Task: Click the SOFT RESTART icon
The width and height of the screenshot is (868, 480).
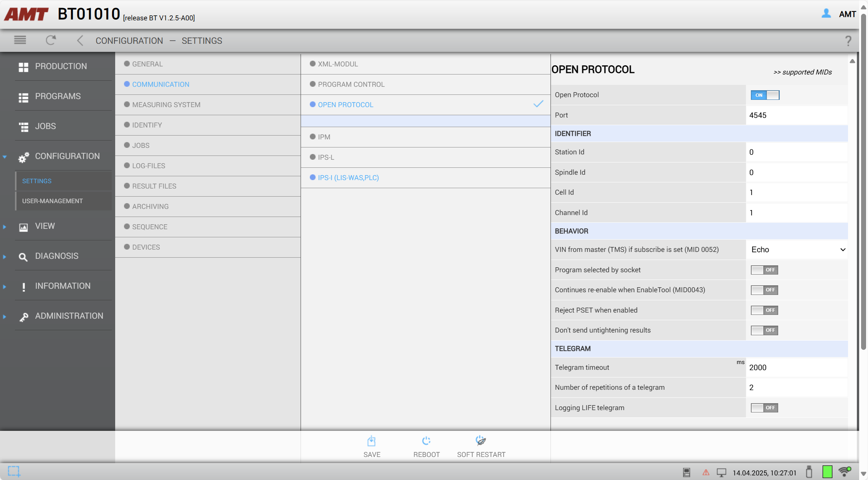Action: pos(481,440)
